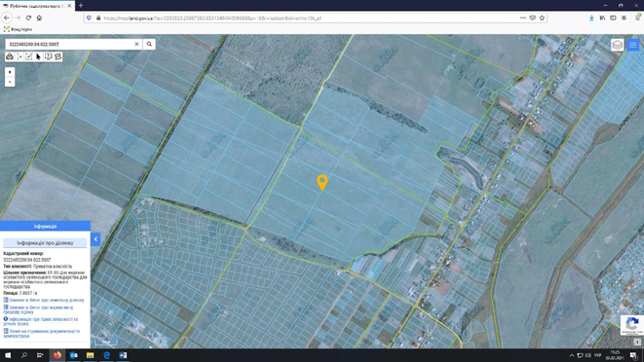Image resolution: width=644 pixels, height=362 pixels.
Task: Collapse the information side panel
Action: coord(95,239)
